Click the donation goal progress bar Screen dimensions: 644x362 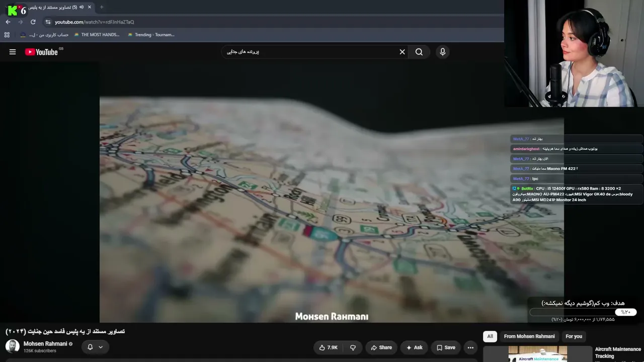(583, 312)
